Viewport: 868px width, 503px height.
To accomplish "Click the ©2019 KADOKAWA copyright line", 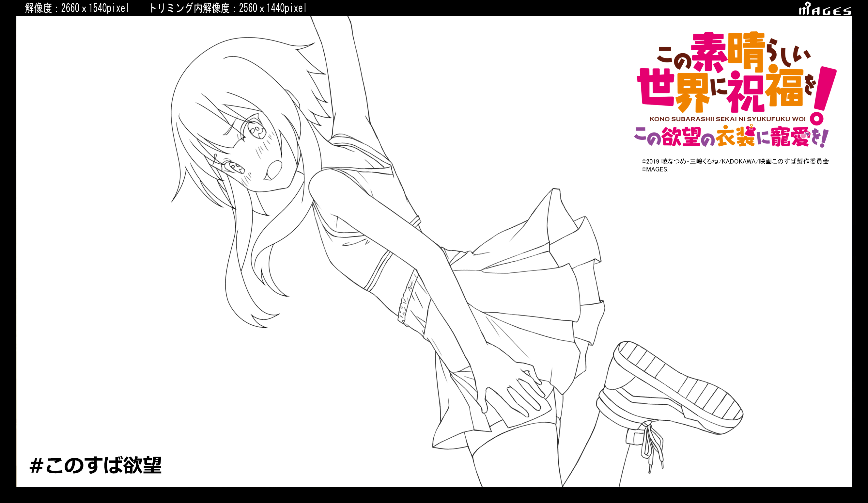I will coord(735,161).
